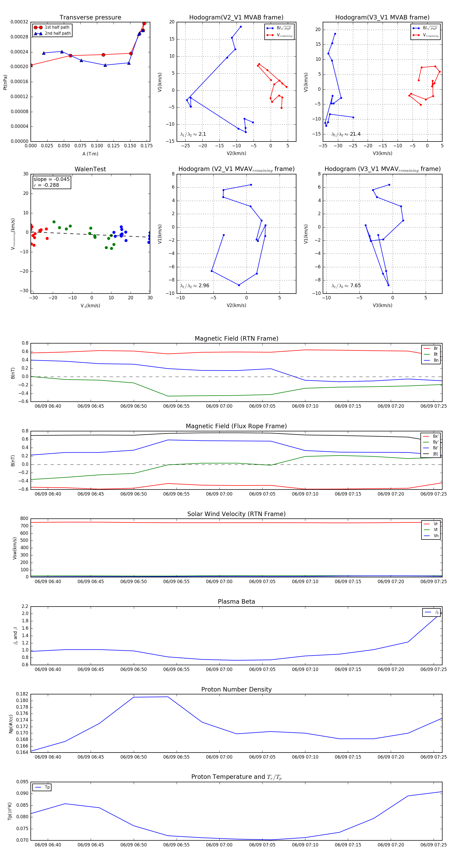473x868 pixels.
Task: Select the "|B|" legend entry
Action: coord(431,454)
